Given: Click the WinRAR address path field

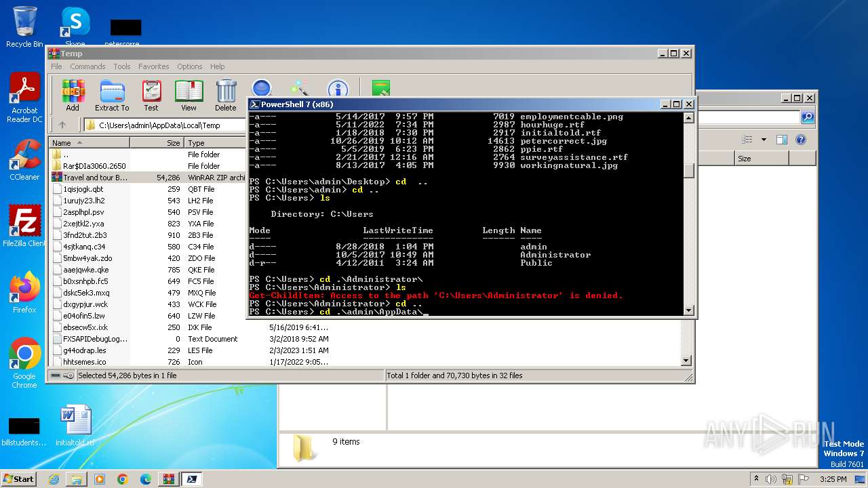Looking at the screenshot, I should click(165, 125).
